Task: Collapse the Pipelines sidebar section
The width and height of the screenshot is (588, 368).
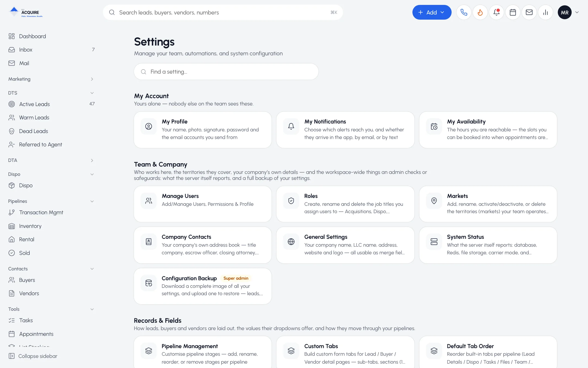Action: click(x=51, y=201)
